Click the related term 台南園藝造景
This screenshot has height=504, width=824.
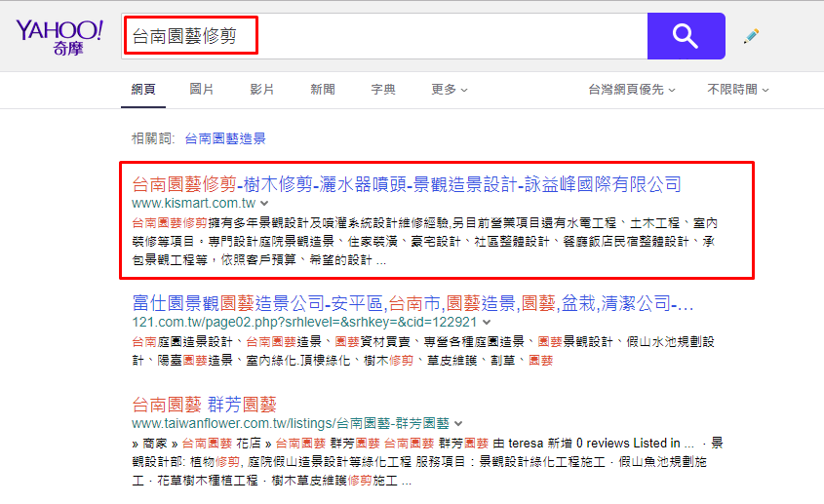click(225, 138)
